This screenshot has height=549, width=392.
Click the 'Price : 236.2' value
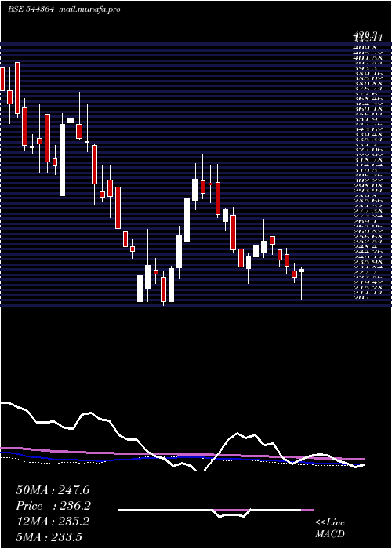coord(53,506)
